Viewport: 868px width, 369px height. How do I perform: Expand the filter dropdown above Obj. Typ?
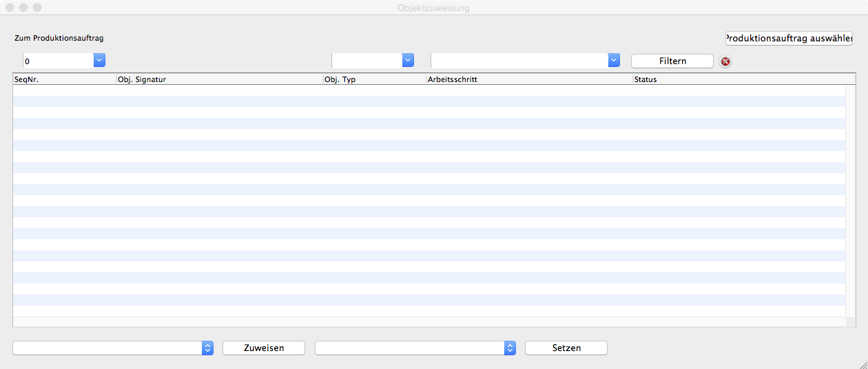pos(408,61)
